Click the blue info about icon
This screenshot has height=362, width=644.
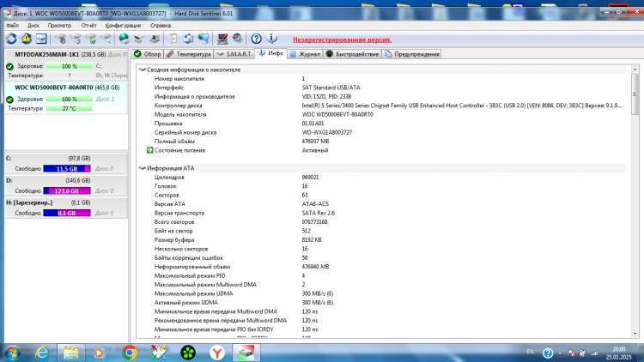[x=271, y=39]
